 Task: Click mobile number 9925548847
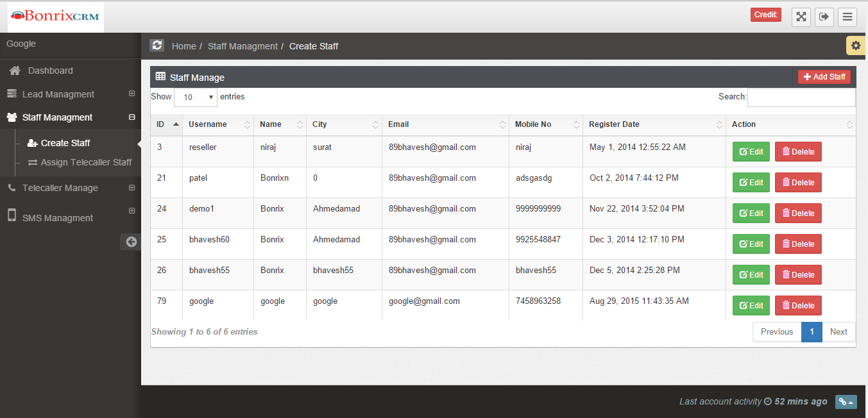538,239
